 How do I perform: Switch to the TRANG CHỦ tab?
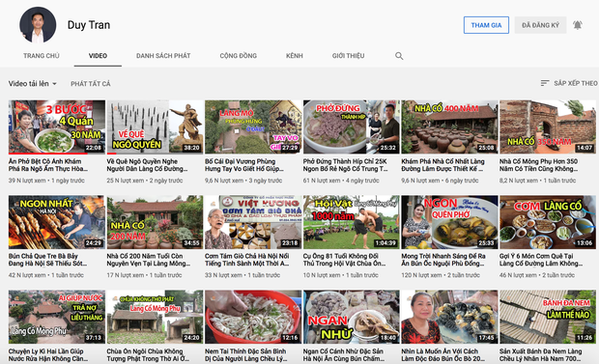click(42, 56)
